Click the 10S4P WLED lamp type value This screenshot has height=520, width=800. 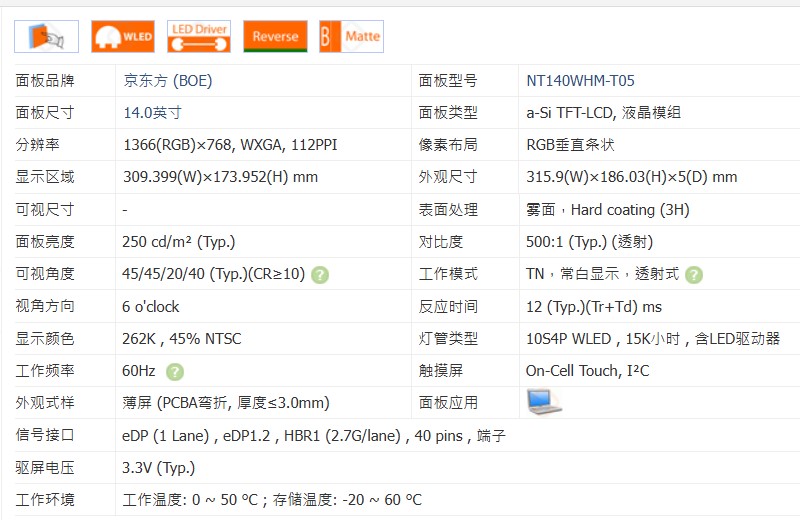click(x=652, y=339)
